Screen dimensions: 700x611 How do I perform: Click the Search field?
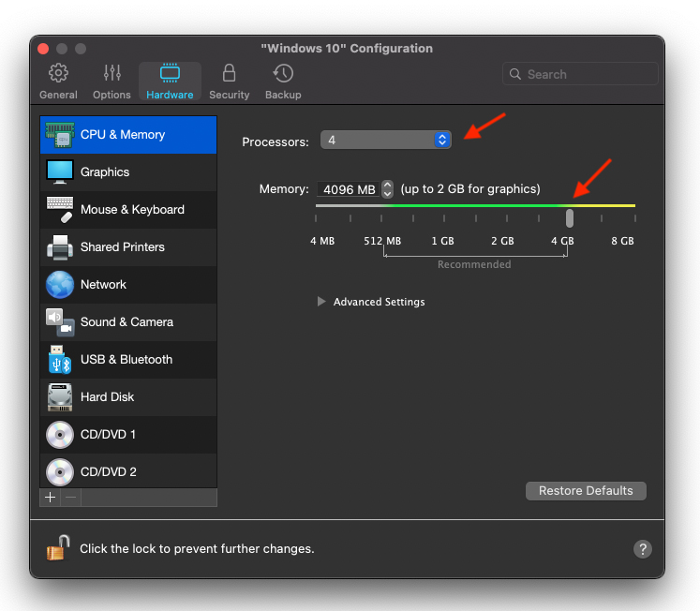580,74
